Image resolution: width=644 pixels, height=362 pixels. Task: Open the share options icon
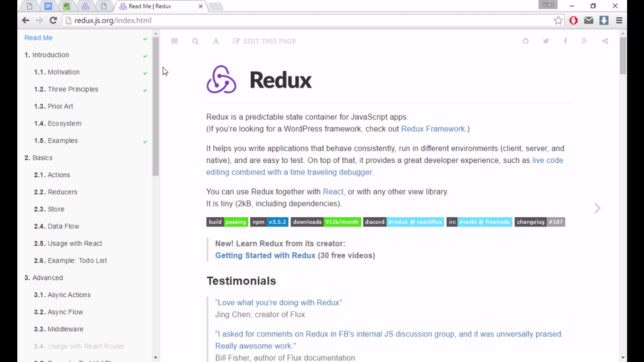[x=605, y=41]
